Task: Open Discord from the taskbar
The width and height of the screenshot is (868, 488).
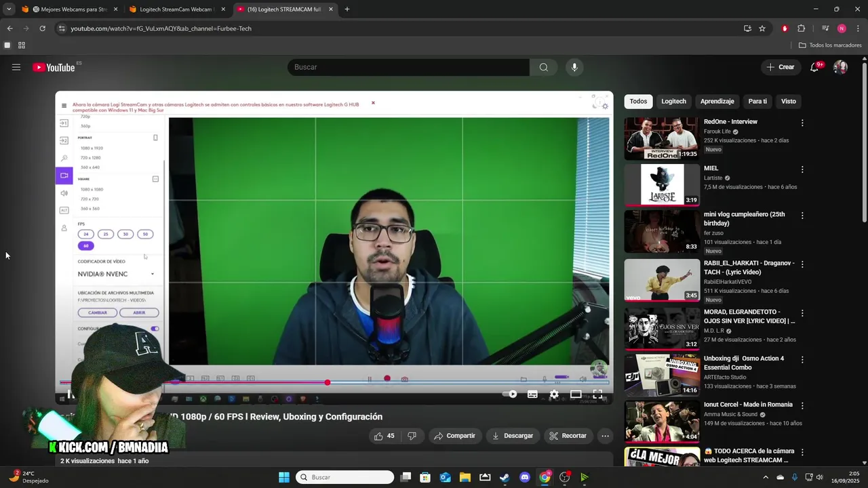Action: point(524,477)
